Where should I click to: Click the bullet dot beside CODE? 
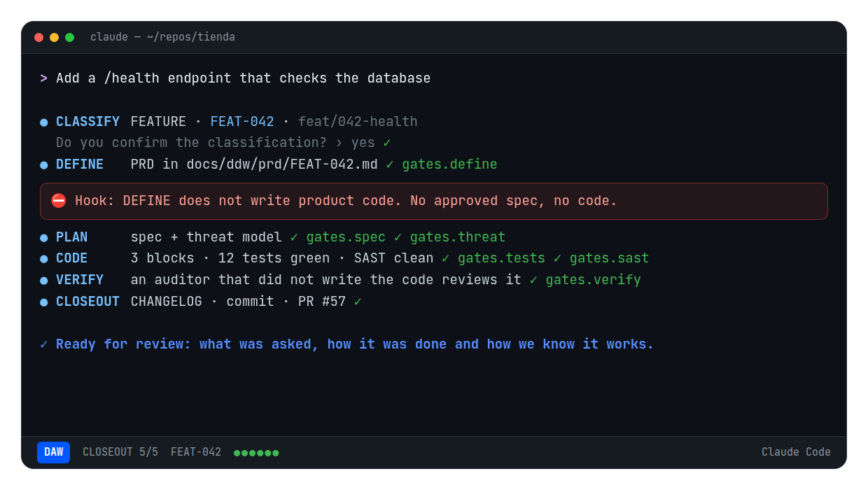click(43, 259)
